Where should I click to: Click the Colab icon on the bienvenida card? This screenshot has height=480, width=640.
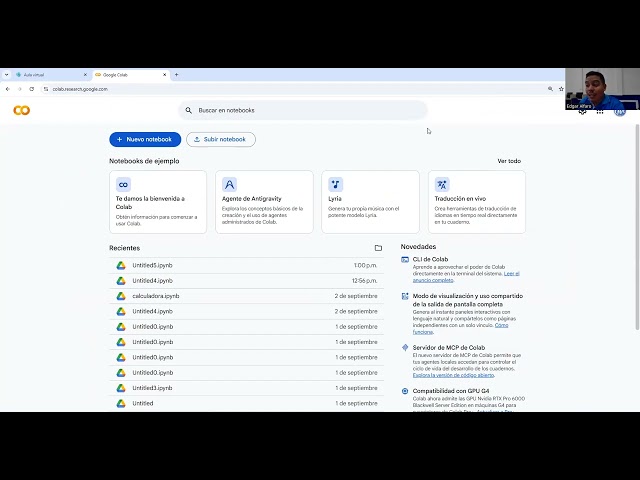tap(123, 184)
